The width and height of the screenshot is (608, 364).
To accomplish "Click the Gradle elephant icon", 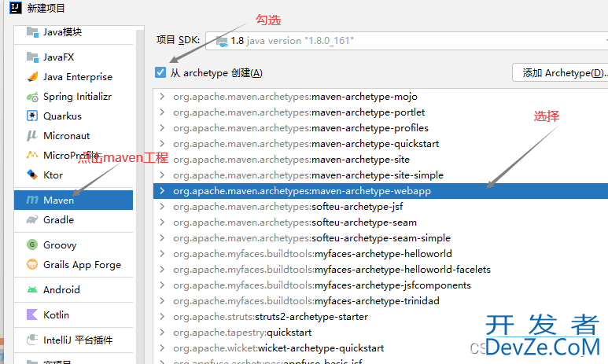I will 32,220.
